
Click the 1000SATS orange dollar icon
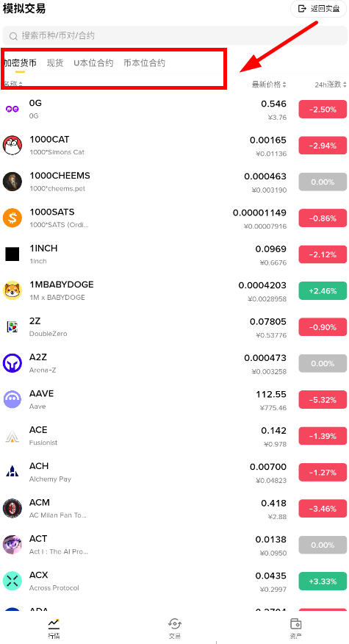tap(12, 218)
